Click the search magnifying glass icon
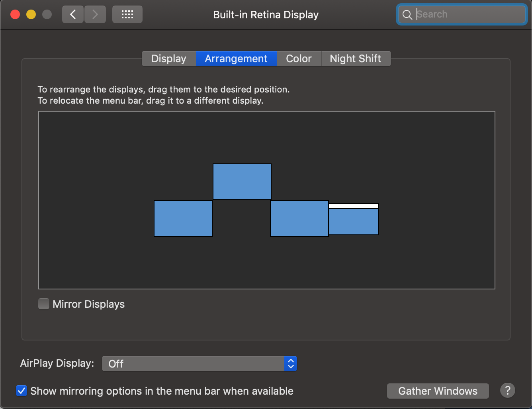This screenshot has height=409, width=532. tap(407, 15)
